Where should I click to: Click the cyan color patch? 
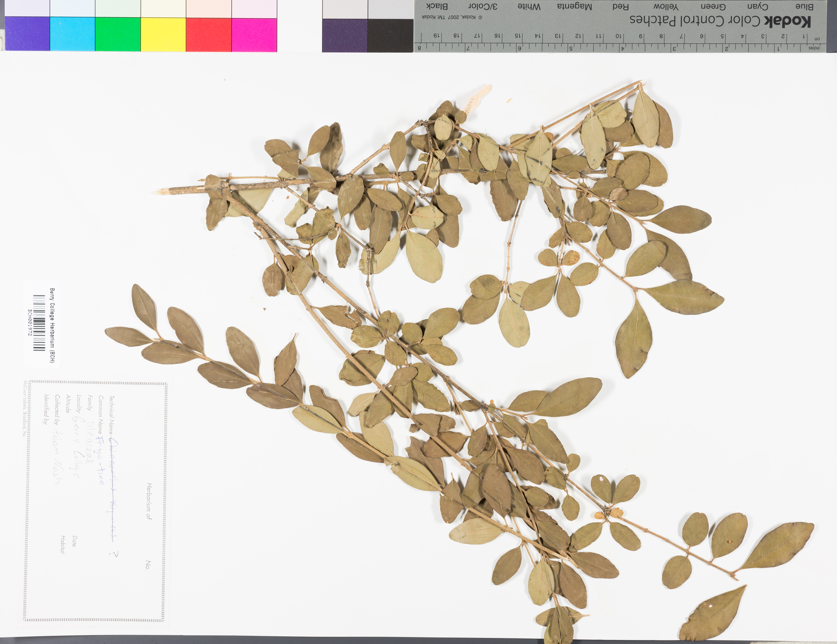72,34
